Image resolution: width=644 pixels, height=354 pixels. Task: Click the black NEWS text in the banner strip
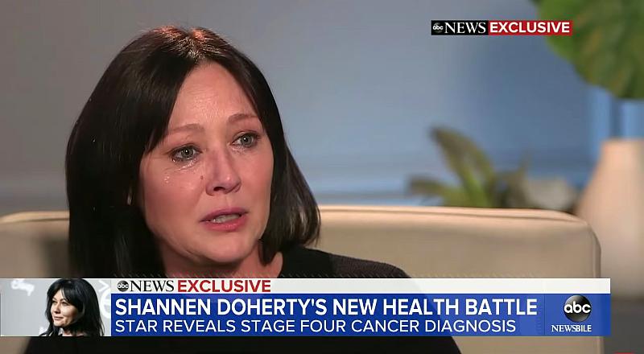[152, 286]
